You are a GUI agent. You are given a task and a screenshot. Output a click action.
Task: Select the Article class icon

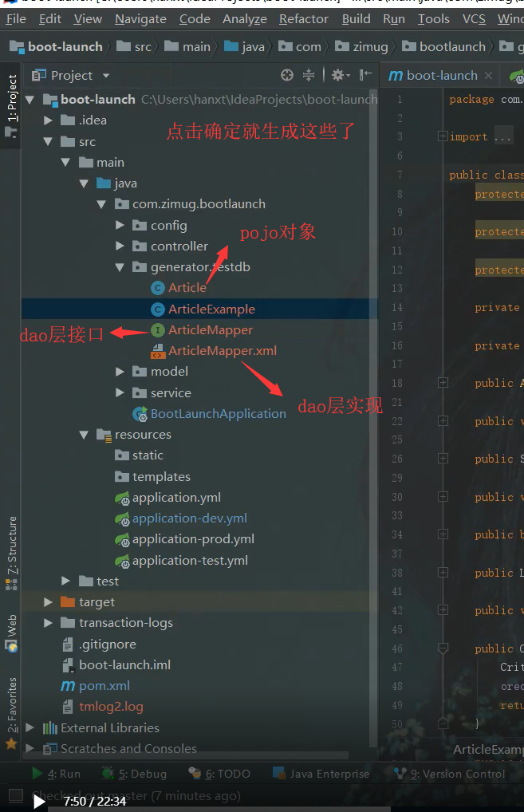157,288
